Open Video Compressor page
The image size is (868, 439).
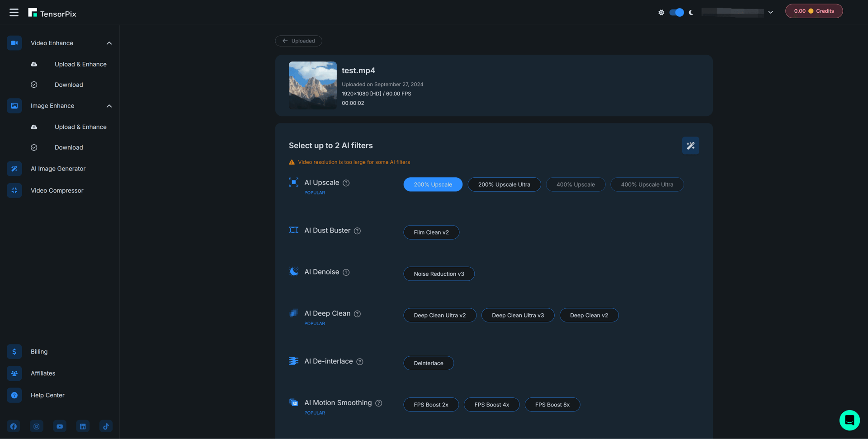(x=57, y=190)
